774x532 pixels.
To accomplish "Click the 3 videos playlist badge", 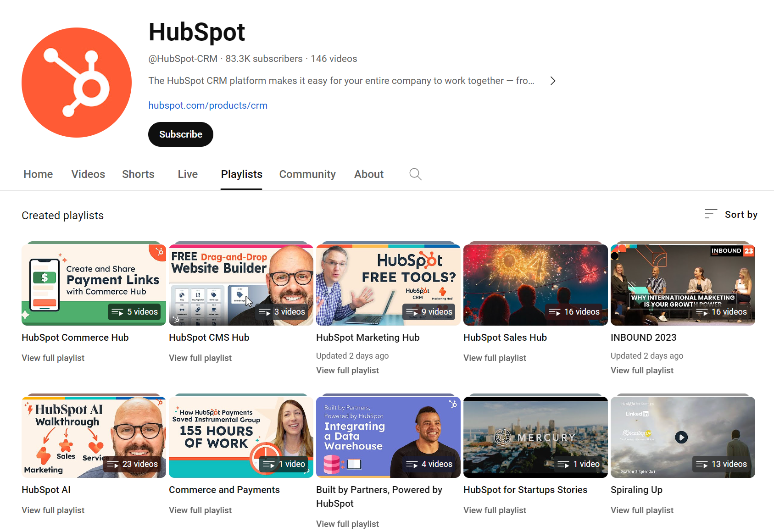I will [282, 312].
